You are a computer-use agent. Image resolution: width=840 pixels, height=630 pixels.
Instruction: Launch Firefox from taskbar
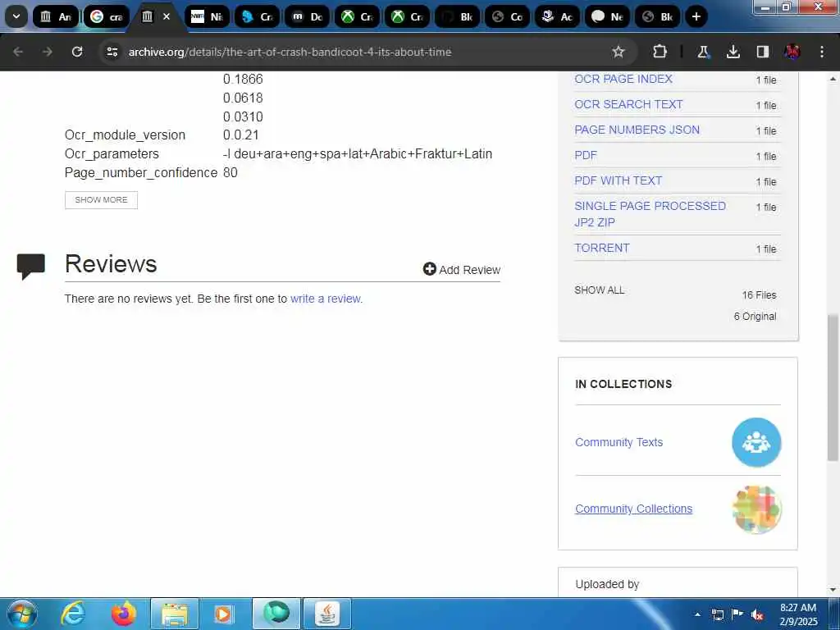(123, 614)
